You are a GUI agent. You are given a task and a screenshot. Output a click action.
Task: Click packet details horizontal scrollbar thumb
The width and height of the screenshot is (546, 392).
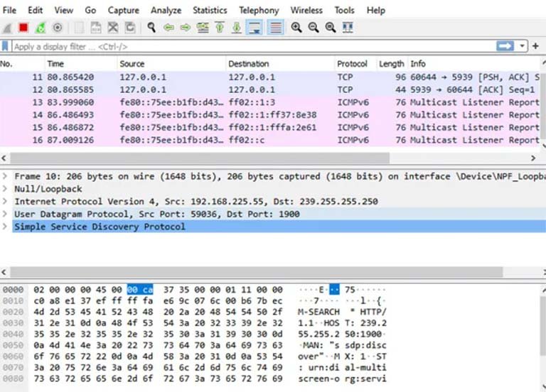tap(256, 272)
